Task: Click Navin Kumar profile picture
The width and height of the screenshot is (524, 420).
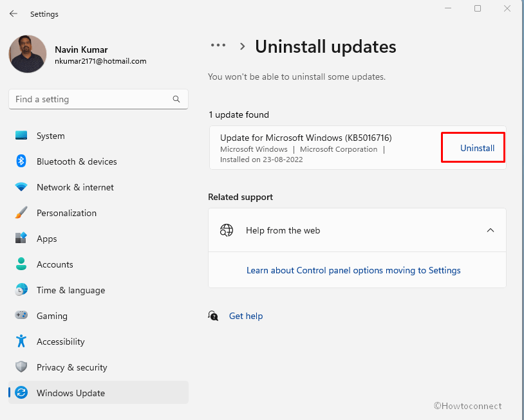Action: tap(28, 54)
